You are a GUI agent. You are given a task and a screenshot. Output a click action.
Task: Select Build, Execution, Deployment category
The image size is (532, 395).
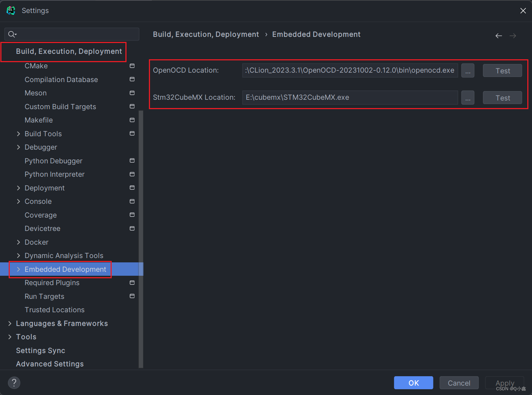(69, 51)
